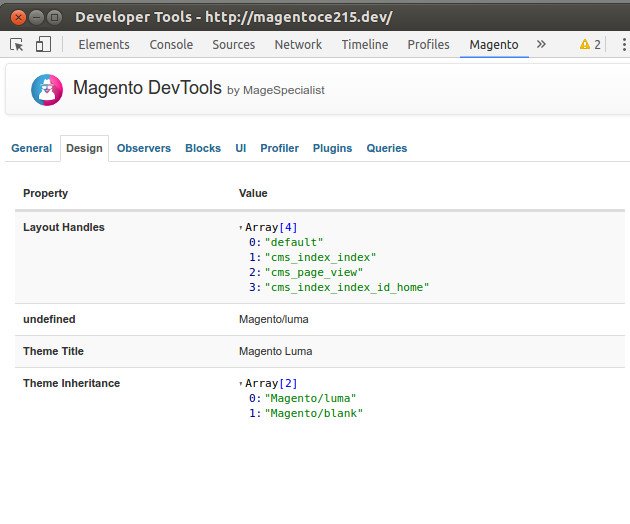The height and width of the screenshot is (524, 630).
Task: View the Queries sub-tab
Action: click(x=386, y=148)
